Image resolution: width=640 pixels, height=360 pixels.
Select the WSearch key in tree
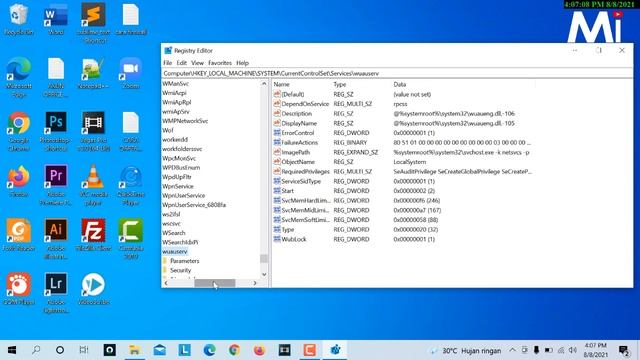coord(174,233)
